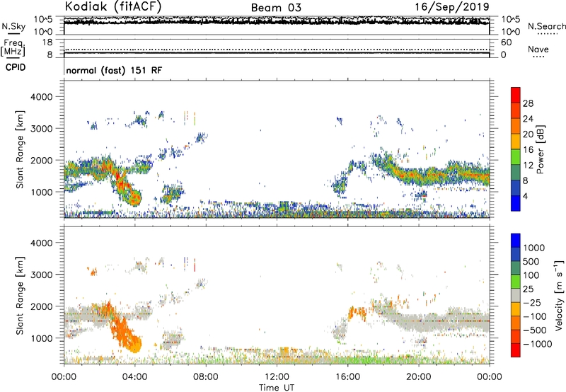Click the solid line sample under 'N.Sky'
The height and width of the screenshot is (392, 566).
click(13, 35)
